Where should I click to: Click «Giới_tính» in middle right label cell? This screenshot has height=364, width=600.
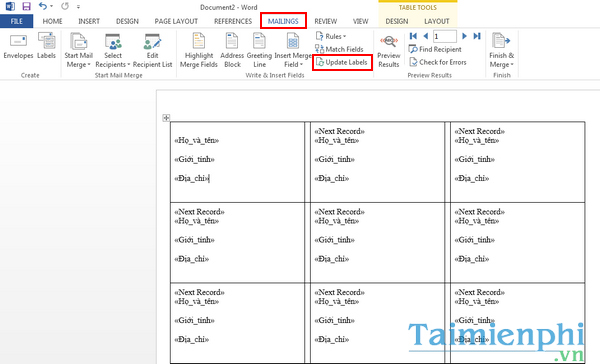[x=474, y=240]
